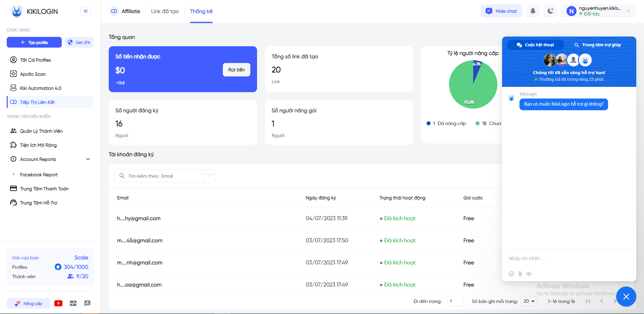This screenshot has height=314, width=644.
Task: Attach a file with paperclip icon
Action: coord(520,274)
